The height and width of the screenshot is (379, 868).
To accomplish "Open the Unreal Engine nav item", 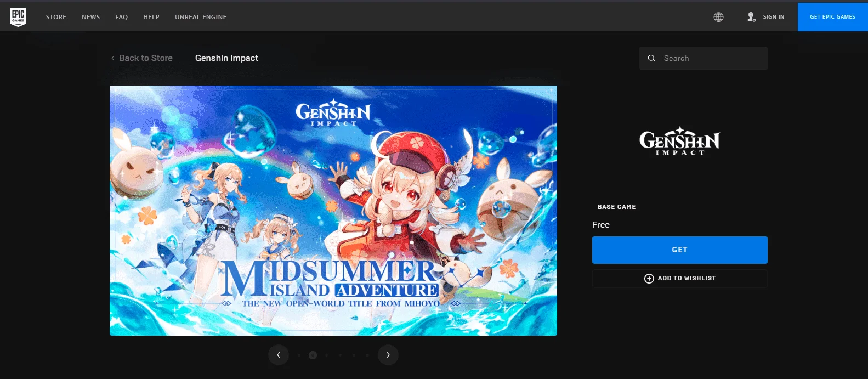I will [x=201, y=17].
